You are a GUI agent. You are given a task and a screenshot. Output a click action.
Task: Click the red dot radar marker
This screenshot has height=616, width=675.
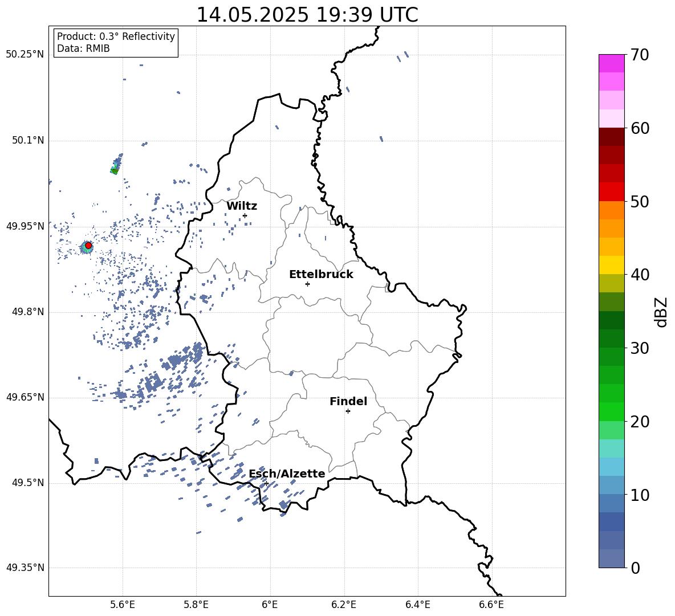pos(88,246)
